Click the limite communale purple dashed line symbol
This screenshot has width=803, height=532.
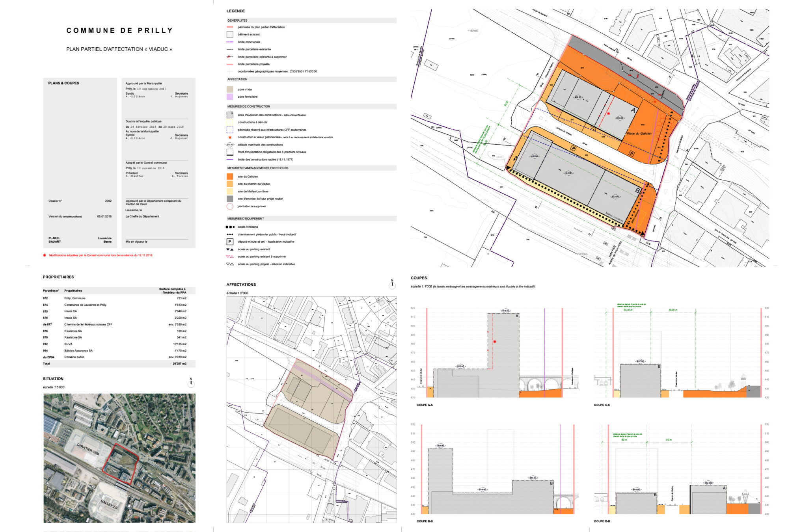coord(230,42)
